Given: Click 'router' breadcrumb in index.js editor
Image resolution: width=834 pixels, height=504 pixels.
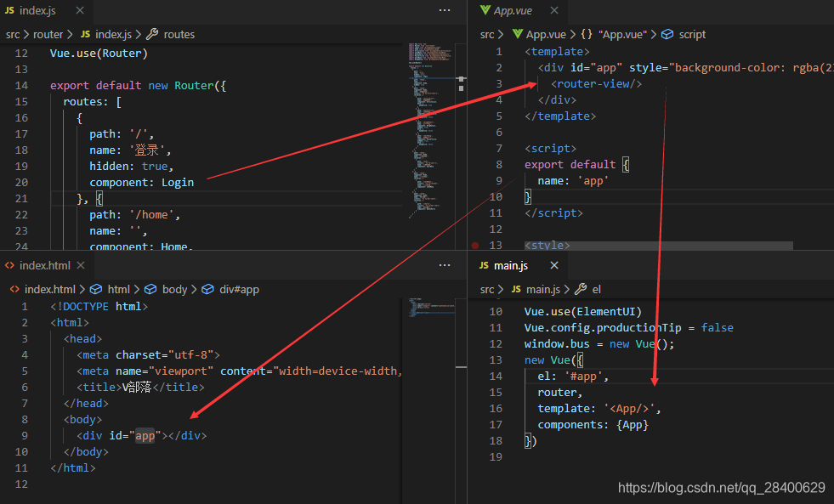Looking at the screenshot, I should click(48, 35).
